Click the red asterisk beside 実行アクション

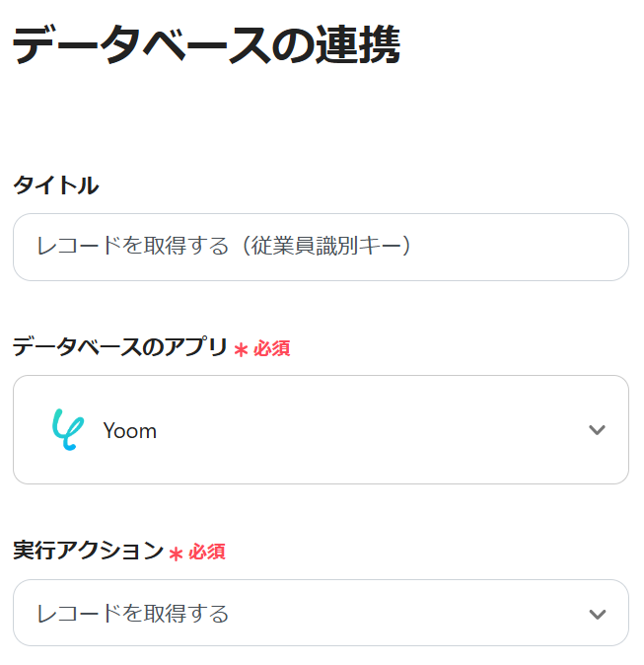point(176,554)
